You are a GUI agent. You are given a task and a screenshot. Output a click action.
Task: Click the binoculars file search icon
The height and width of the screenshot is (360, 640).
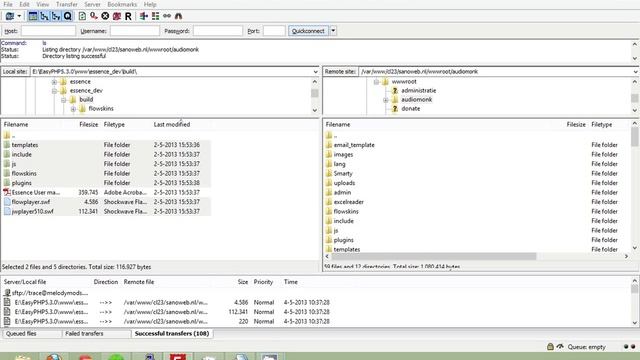click(x=178, y=16)
